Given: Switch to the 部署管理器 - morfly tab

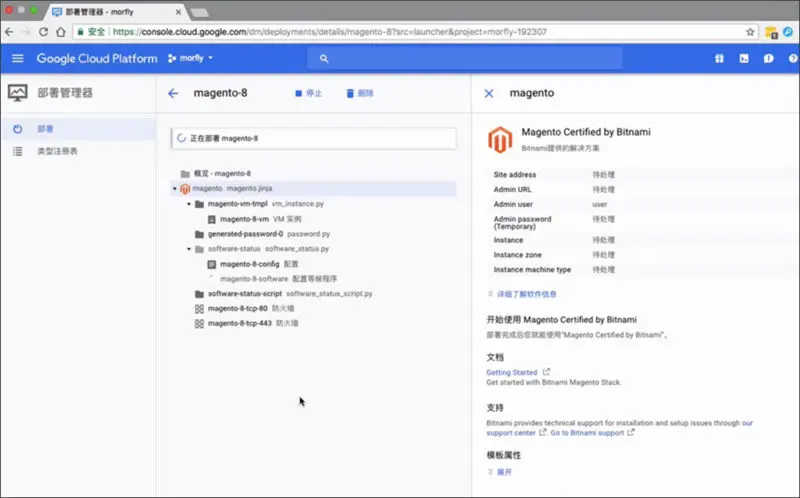Looking at the screenshot, I should coord(116,12).
